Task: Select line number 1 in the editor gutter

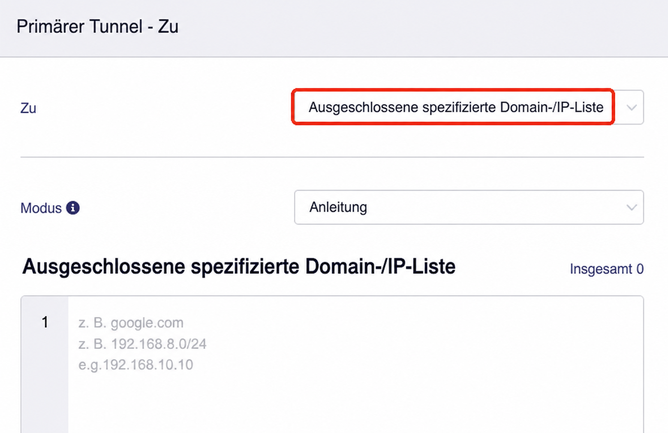Action: (45, 322)
